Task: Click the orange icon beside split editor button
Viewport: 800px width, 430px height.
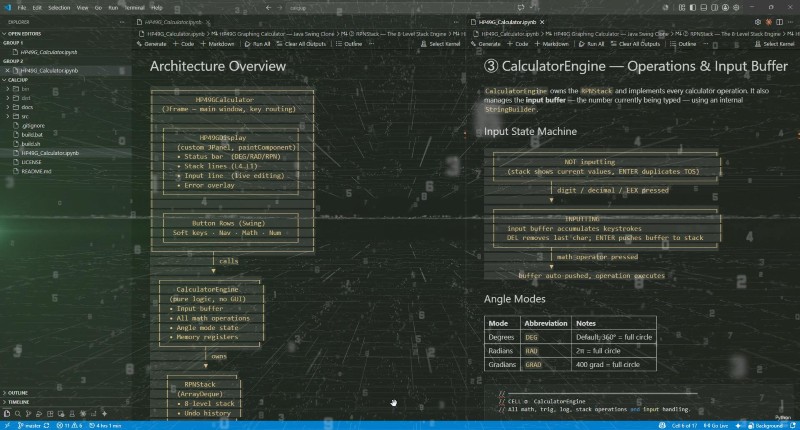Action: tap(768, 22)
